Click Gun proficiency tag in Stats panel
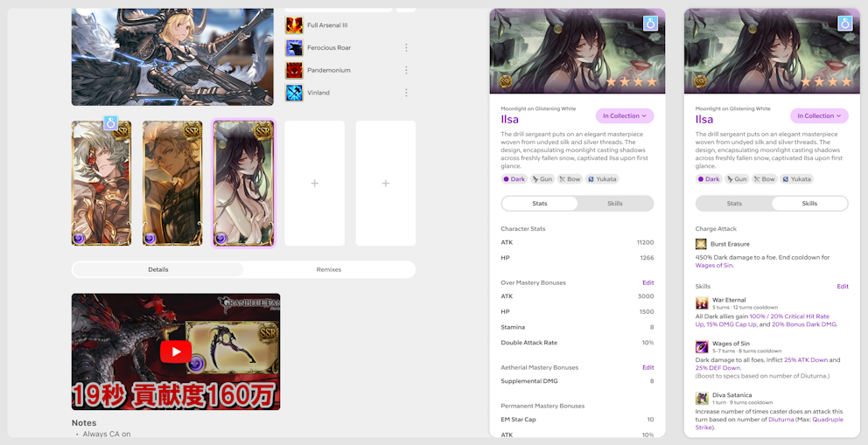The height and width of the screenshot is (445, 868). coord(542,179)
